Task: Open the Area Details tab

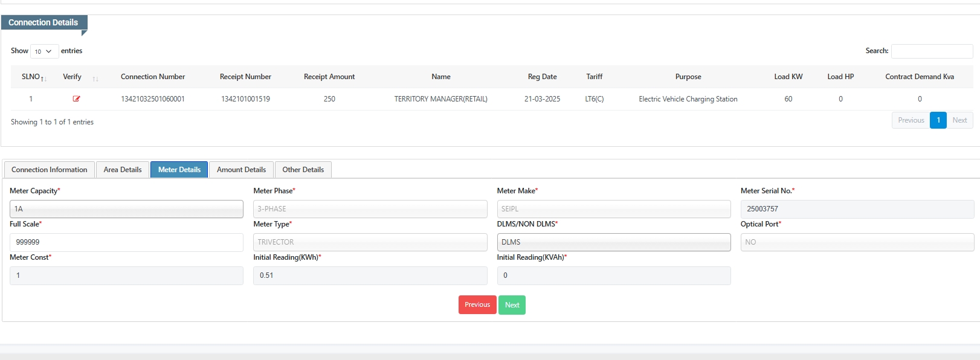Action: click(123, 170)
